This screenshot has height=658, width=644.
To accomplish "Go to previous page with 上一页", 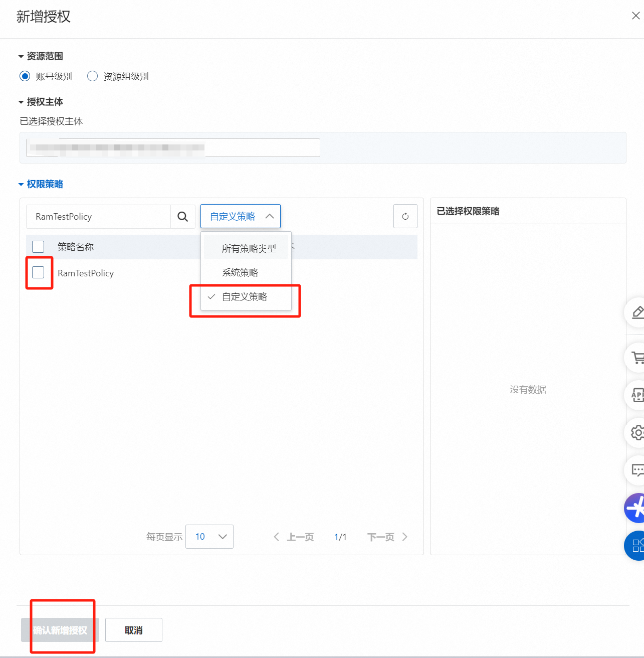I will pyautogui.click(x=294, y=537).
